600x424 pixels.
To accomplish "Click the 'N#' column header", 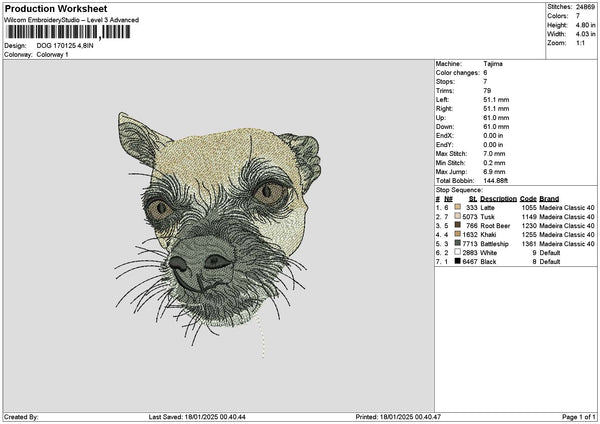I will coord(448,199).
